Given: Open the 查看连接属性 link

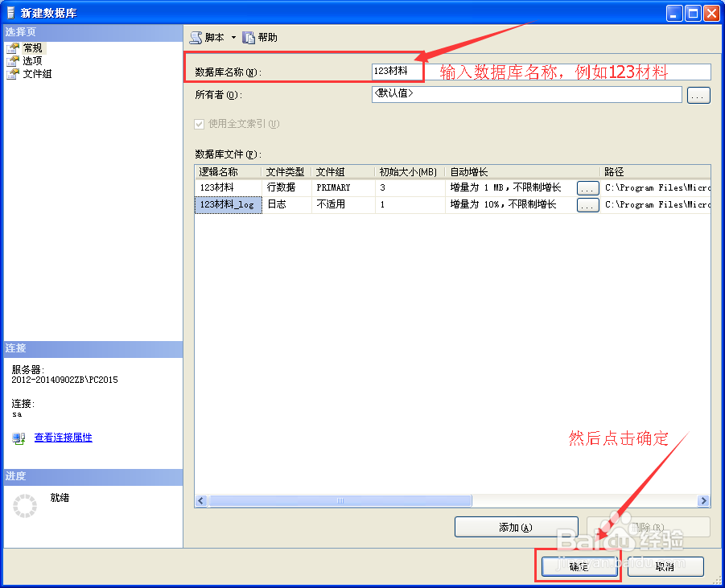Looking at the screenshot, I should (x=63, y=438).
